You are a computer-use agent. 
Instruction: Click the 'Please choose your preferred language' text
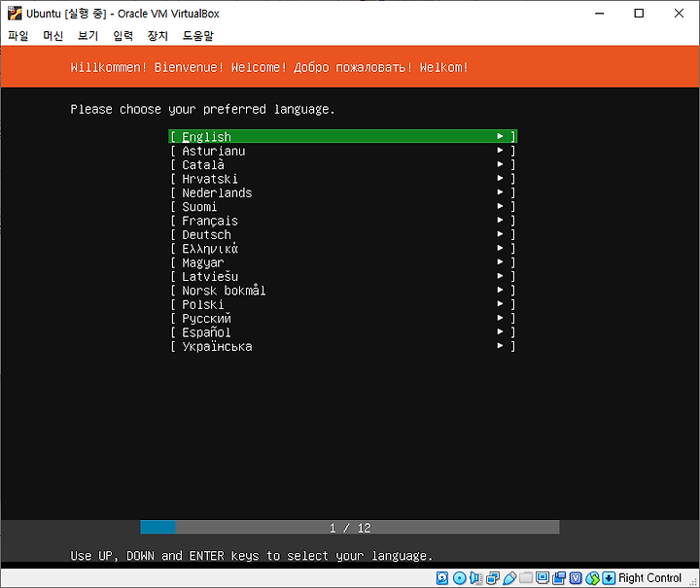pyautogui.click(x=202, y=109)
